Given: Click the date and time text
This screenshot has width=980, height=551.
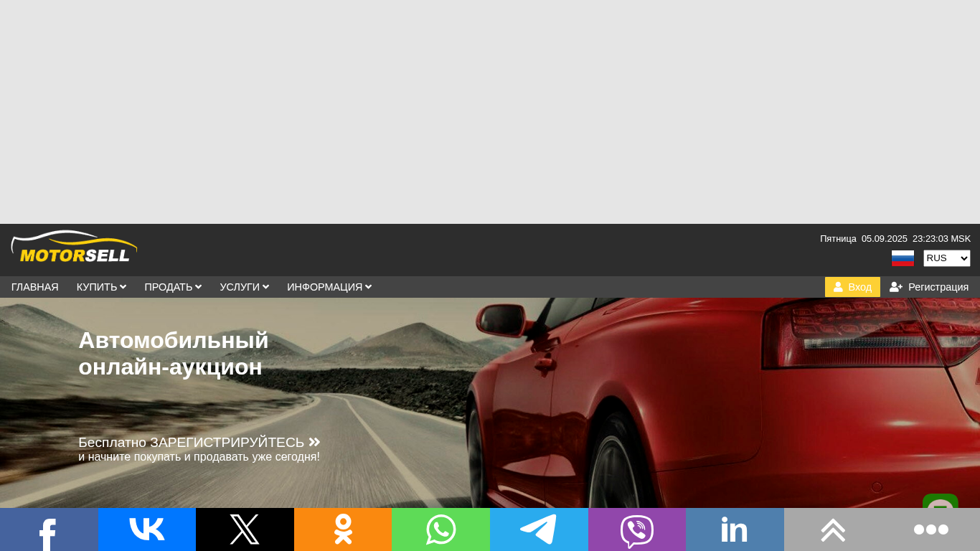Looking at the screenshot, I should pyautogui.click(x=895, y=239).
